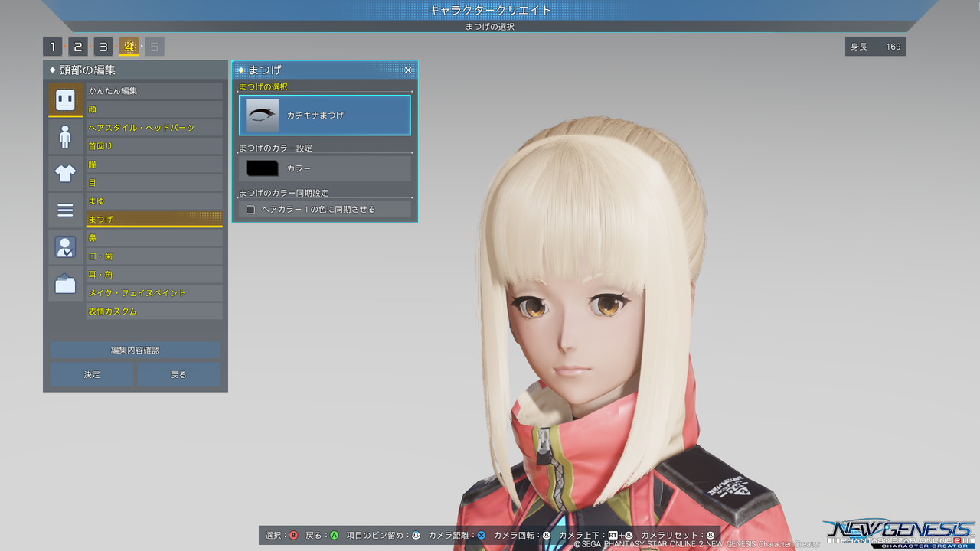The image size is (980, 551).
Task: Go to step 1 tab
Action: (52, 47)
